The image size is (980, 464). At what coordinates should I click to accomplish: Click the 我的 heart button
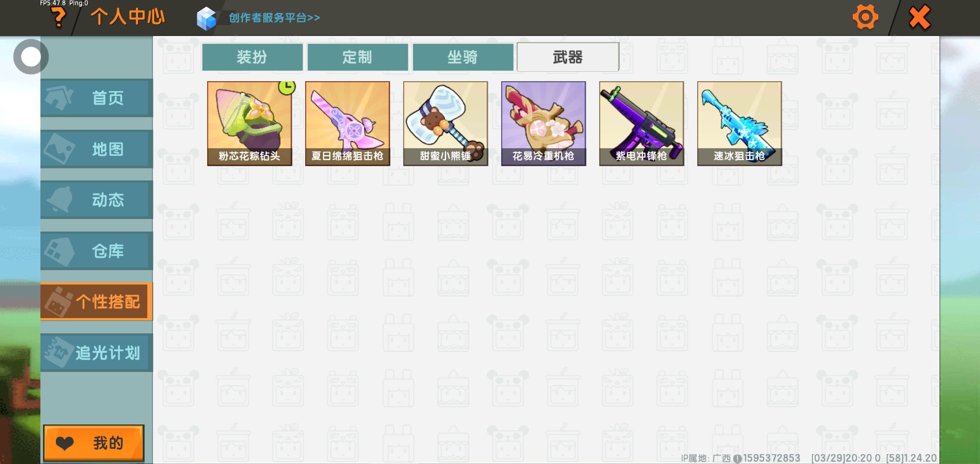(94, 443)
